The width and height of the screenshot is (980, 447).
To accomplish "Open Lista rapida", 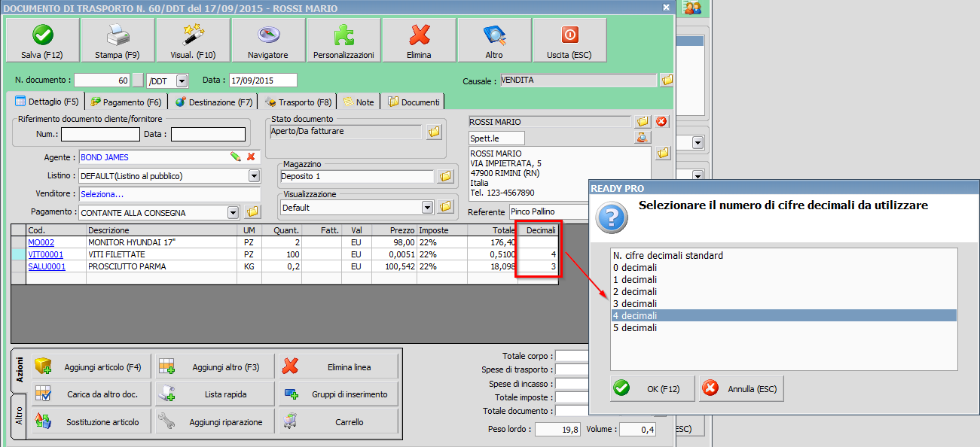I will point(214,394).
